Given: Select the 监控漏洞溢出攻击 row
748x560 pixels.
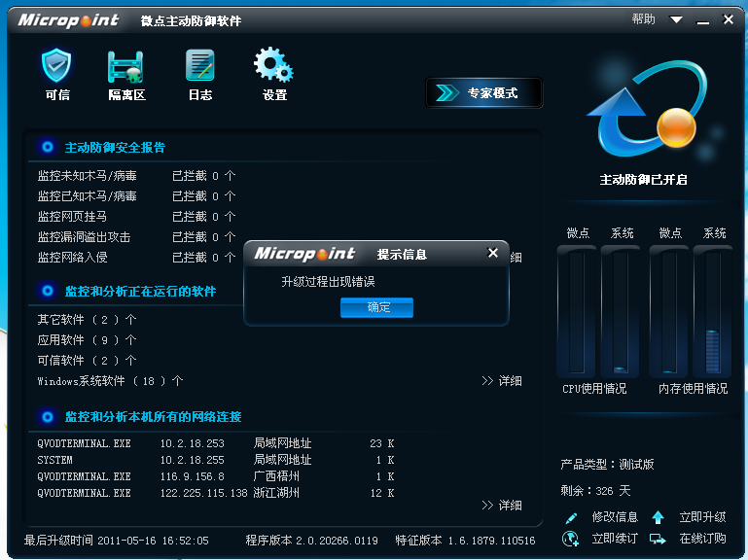Looking at the screenshot, I should tap(136, 237).
